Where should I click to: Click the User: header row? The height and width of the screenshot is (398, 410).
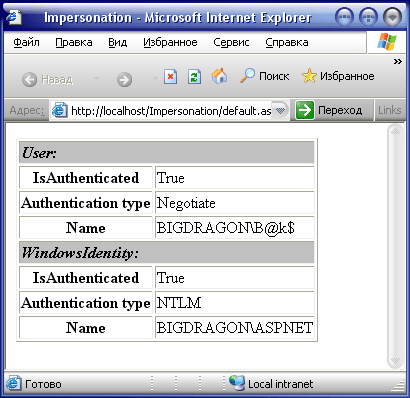tap(167, 152)
